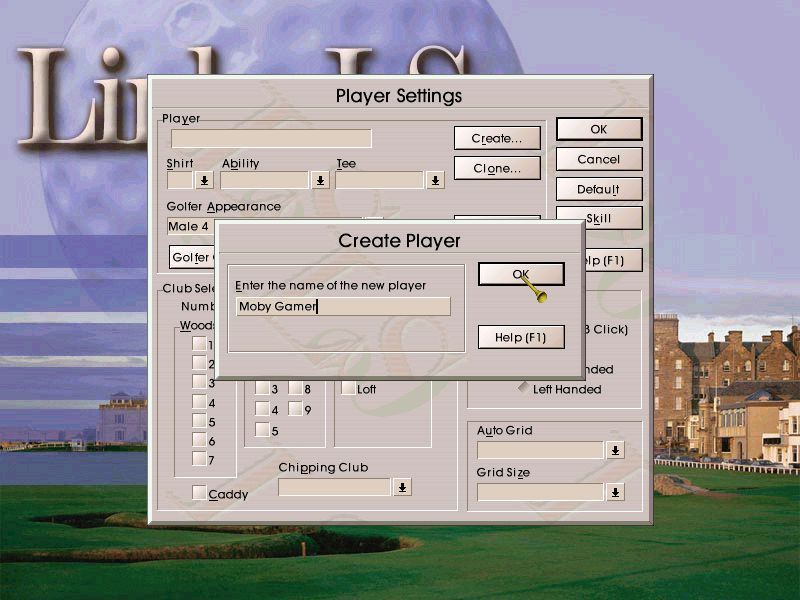800x600 pixels.
Task: Confirm the new player with OK
Action: [x=522, y=273]
